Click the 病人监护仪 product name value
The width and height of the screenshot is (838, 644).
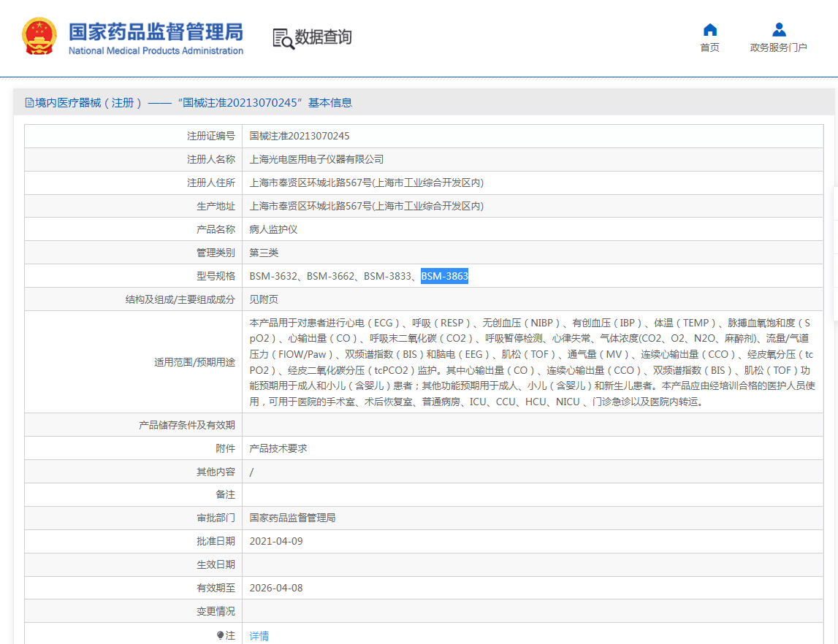tap(274, 229)
